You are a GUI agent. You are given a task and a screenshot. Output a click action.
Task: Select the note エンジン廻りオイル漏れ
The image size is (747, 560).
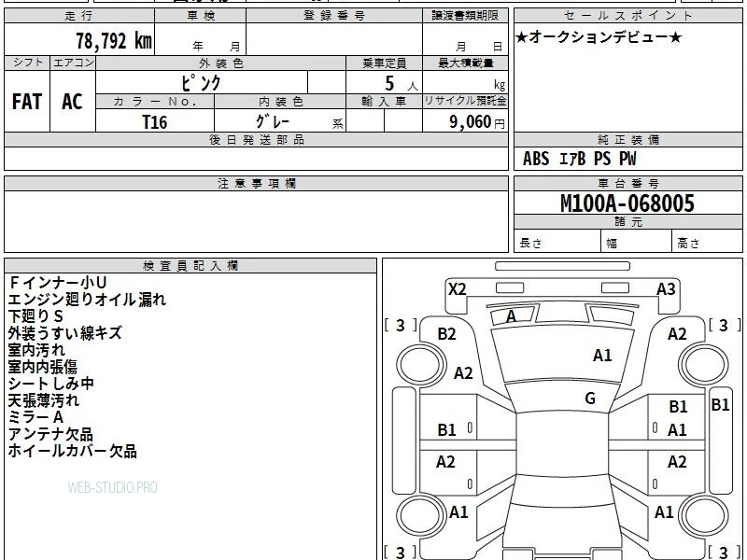[87, 300]
